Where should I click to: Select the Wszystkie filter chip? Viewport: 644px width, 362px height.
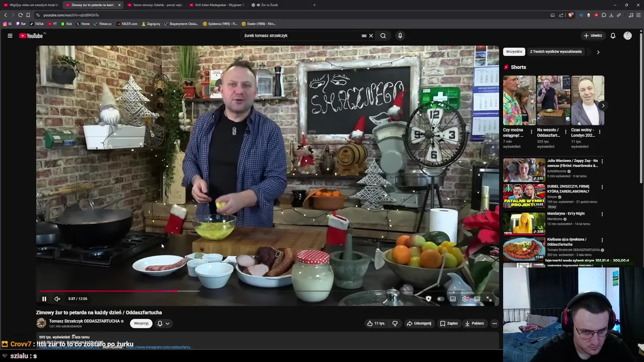tap(514, 52)
